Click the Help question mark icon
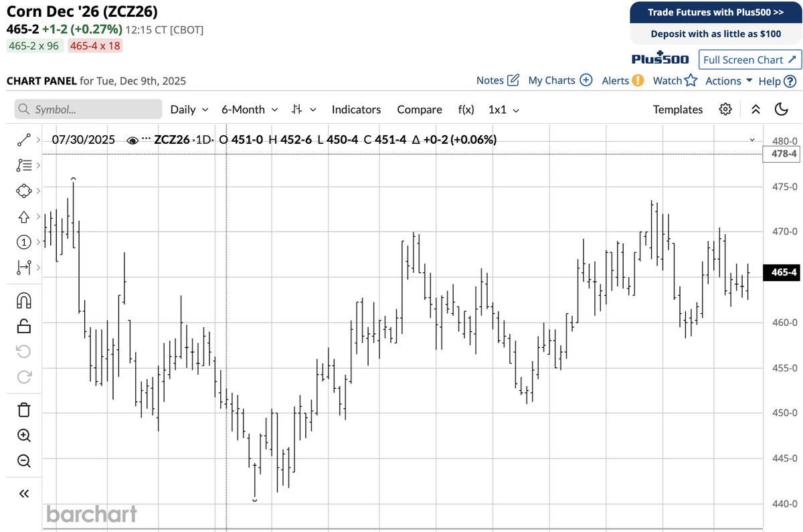 [790, 81]
